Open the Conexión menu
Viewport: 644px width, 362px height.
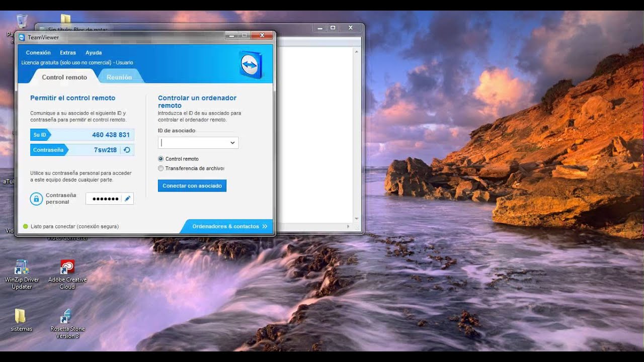38,52
